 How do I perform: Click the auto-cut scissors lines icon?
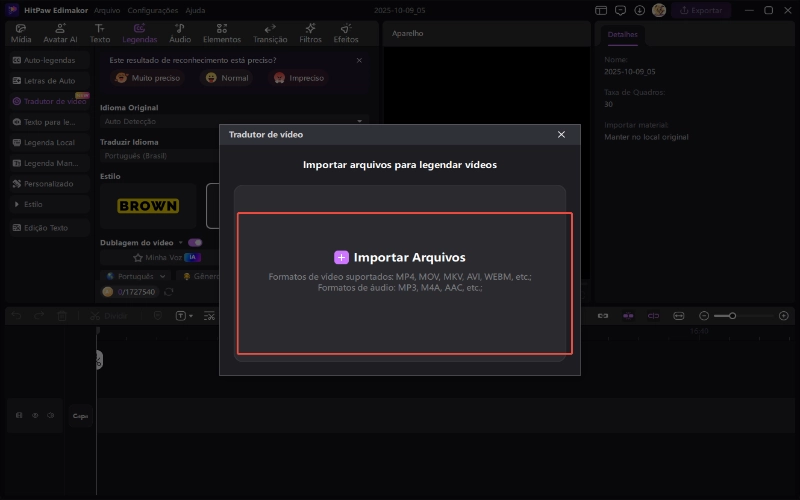point(209,316)
